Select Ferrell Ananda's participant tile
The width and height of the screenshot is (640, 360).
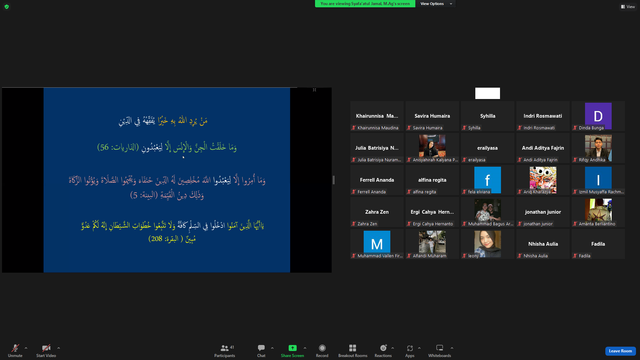[377, 180]
